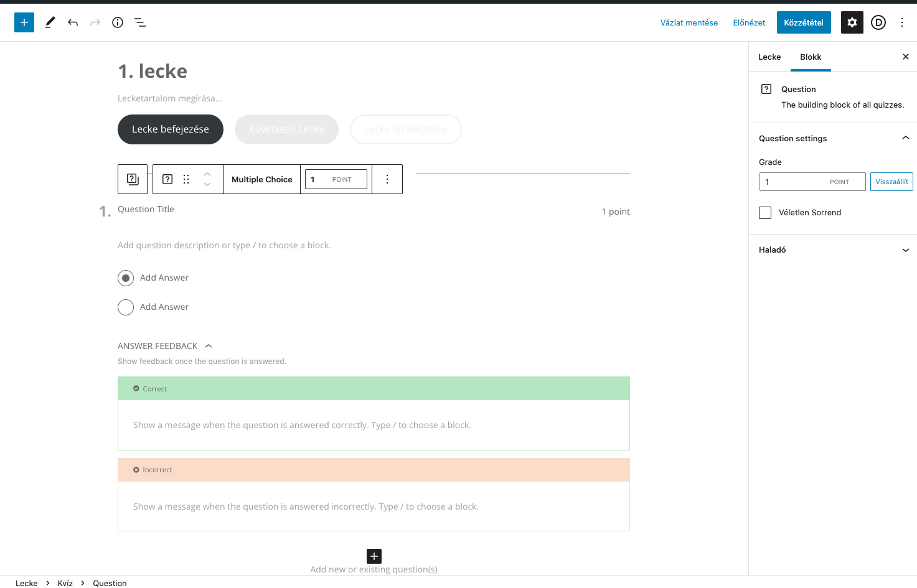Collapse the Answer Feedback section
917x588 pixels.
(208, 345)
